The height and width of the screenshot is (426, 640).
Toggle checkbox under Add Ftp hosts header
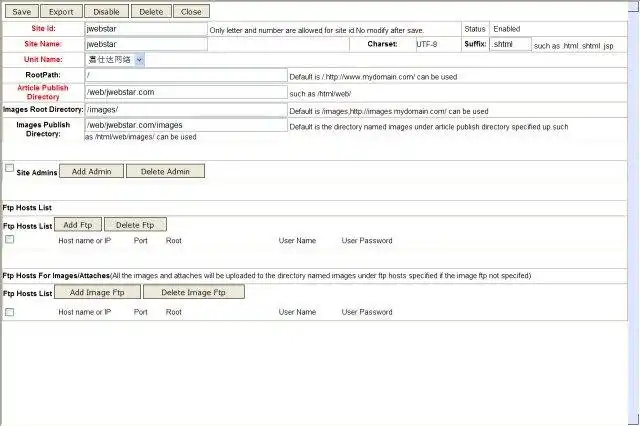(9, 240)
